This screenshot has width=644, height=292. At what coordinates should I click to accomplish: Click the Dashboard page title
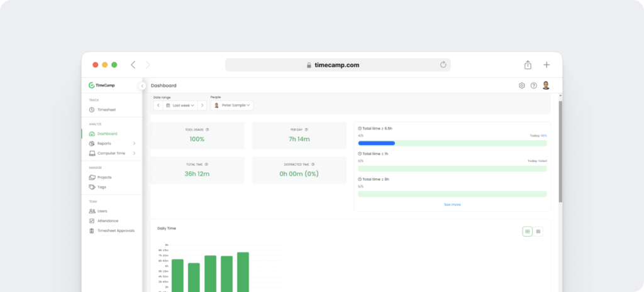164,85
